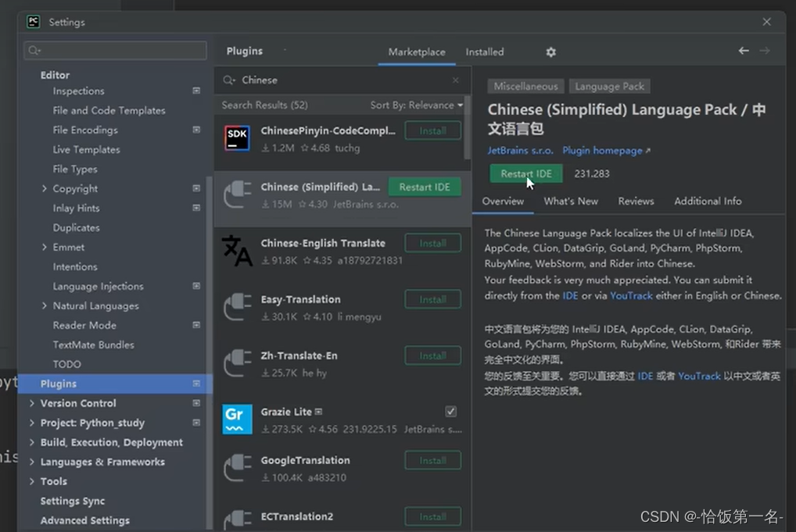The height and width of the screenshot is (532, 796).
Task: Clear the Chinese plugin search text
Action: coord(455,80)
